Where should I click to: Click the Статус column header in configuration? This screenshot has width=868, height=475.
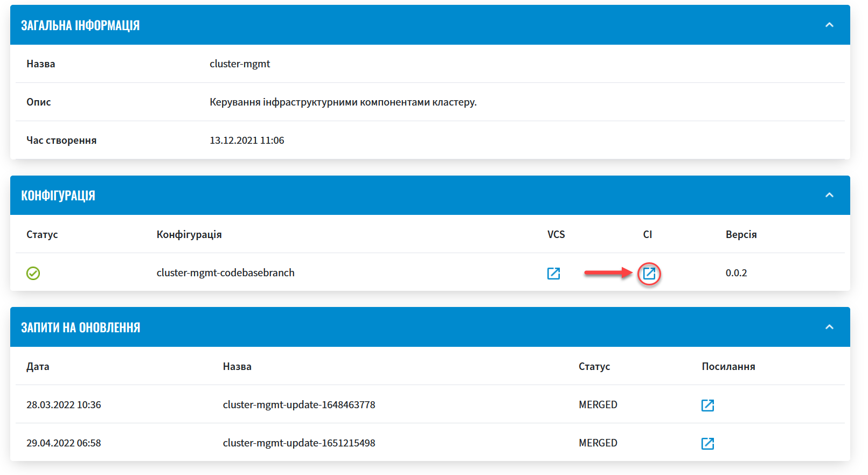(42, 234)
